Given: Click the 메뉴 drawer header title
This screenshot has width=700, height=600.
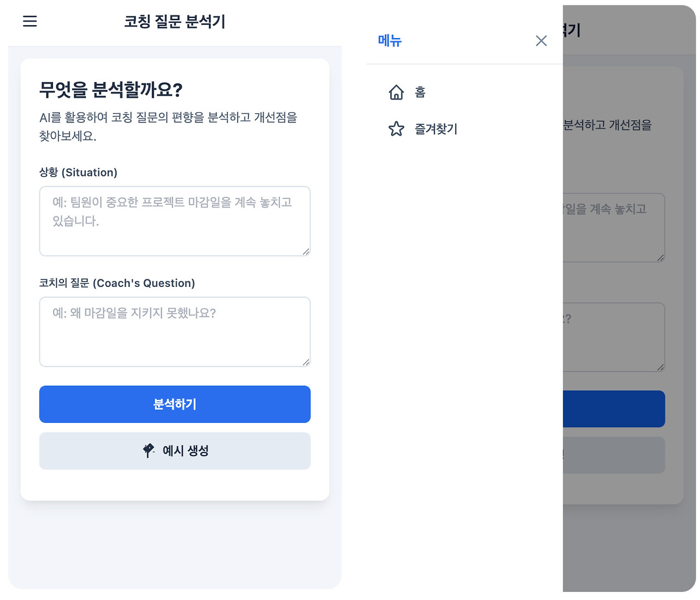Looking at the screenshot, I should [x=389, y=41].
